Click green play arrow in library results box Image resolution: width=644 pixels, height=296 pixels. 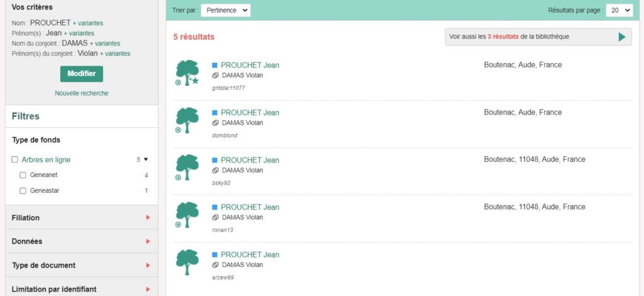622,37
